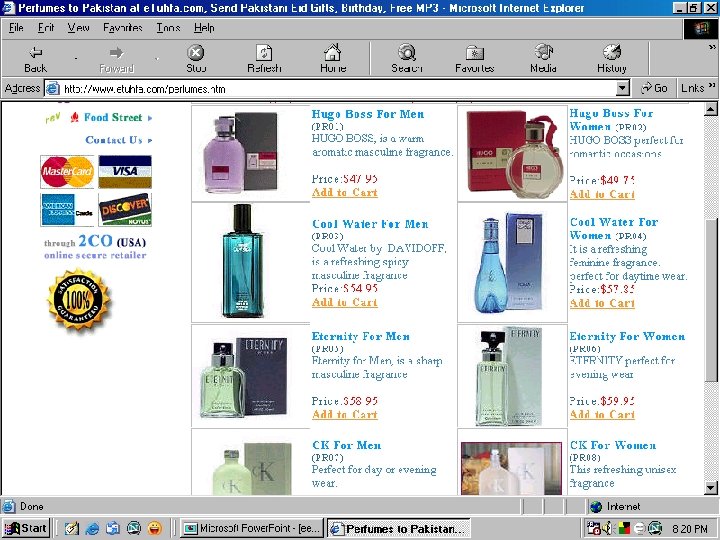
Task: Stop loading the page
Action: point(196,59)
